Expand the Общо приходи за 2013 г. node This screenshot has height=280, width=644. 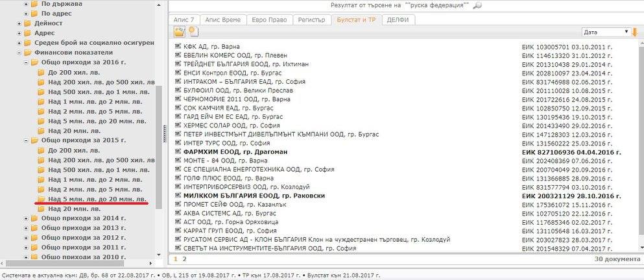pos(25,228)
